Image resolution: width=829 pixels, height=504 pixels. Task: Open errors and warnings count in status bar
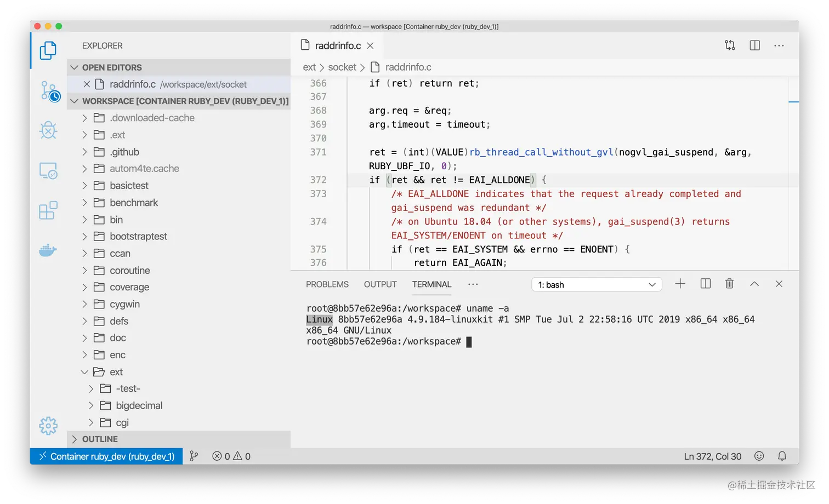point(231,456)
